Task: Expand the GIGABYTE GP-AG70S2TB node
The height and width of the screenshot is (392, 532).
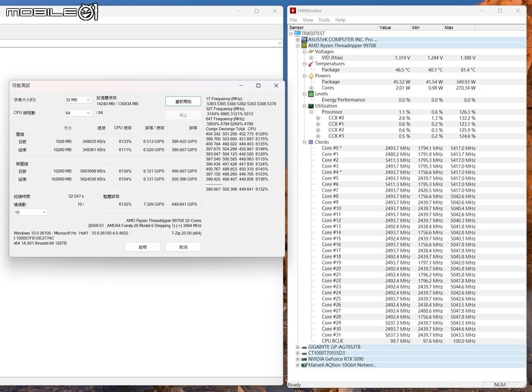Action: coord(297,347)
